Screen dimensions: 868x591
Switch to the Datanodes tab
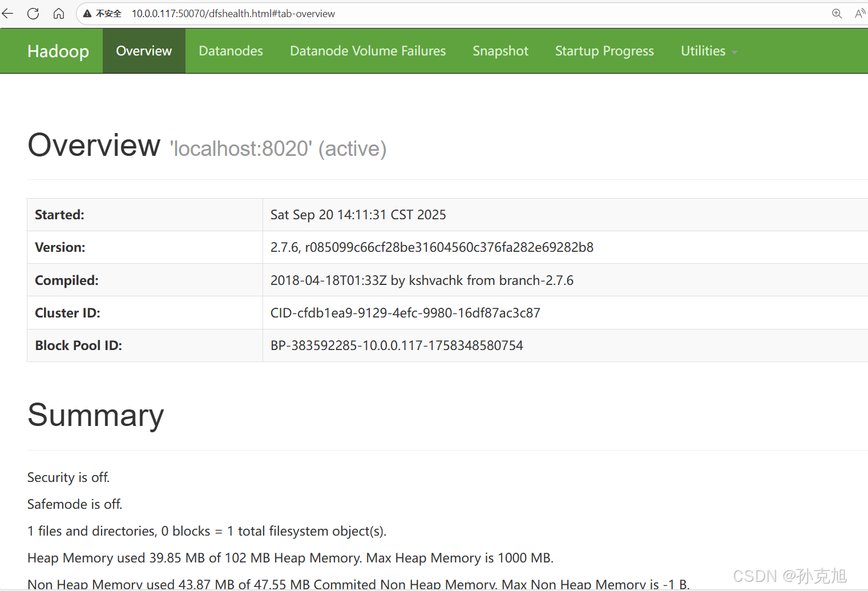coord(231,51)
